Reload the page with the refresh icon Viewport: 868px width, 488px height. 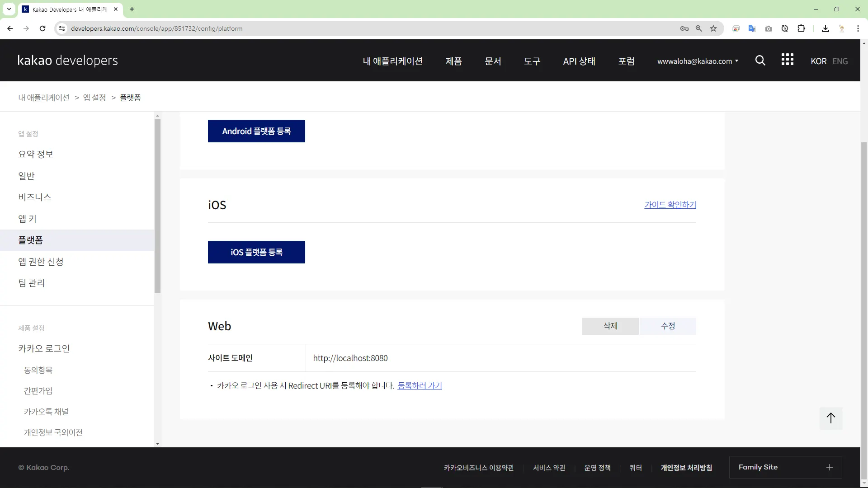coord(42,28)
